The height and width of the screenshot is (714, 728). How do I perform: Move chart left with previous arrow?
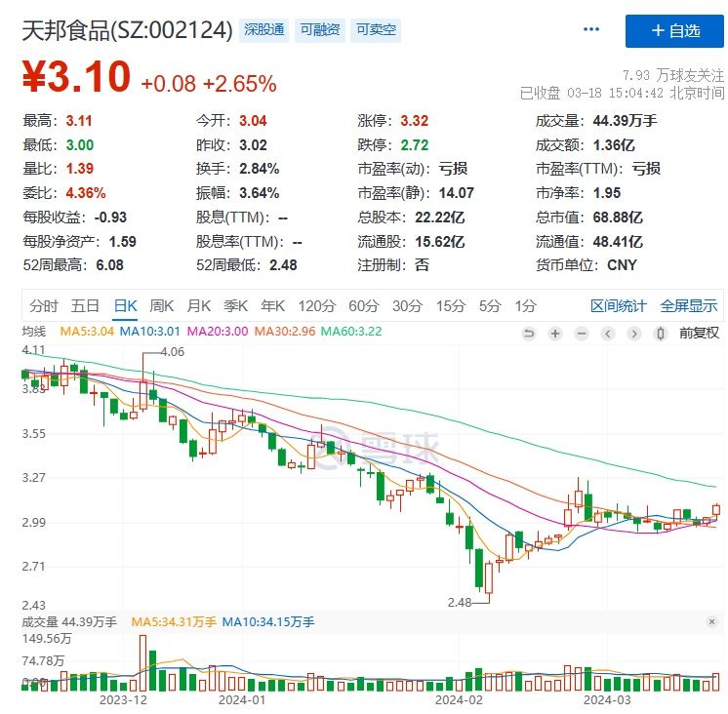(608, 334)
